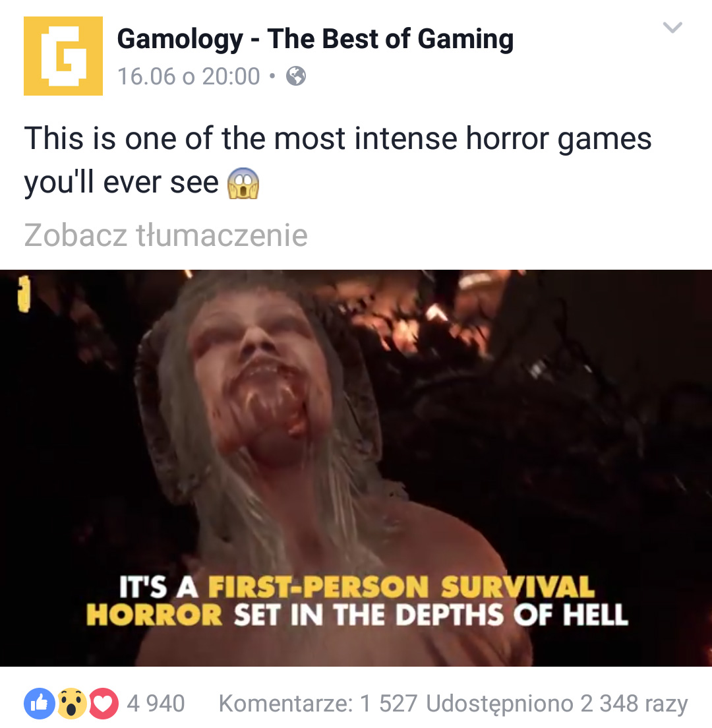Screen dimensions: 712x728
Task: Click the globe public-audience icon
Action: click(x=295, y=76)
